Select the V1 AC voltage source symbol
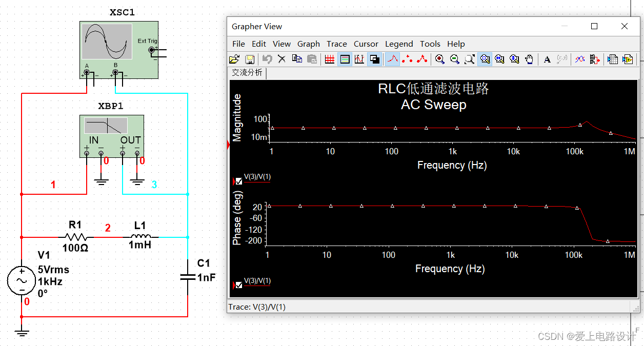Viewport: 644px width, 346px height. (x=22, y=280)
